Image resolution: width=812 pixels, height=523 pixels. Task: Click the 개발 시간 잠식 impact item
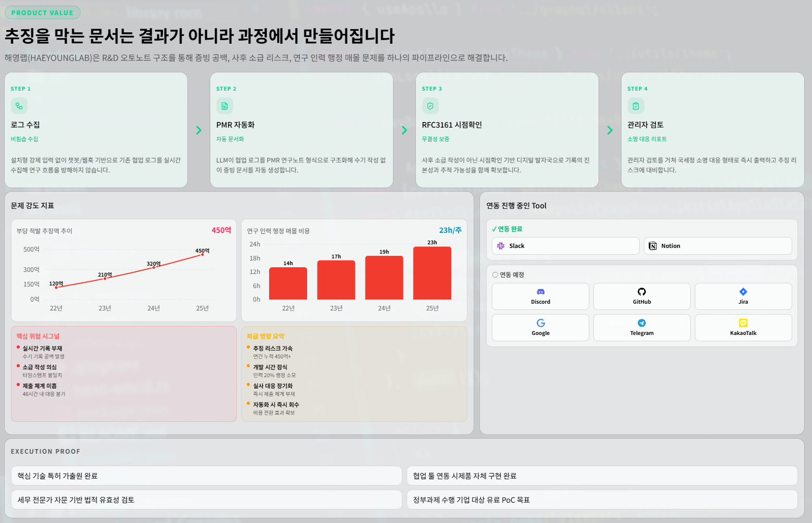270,367
